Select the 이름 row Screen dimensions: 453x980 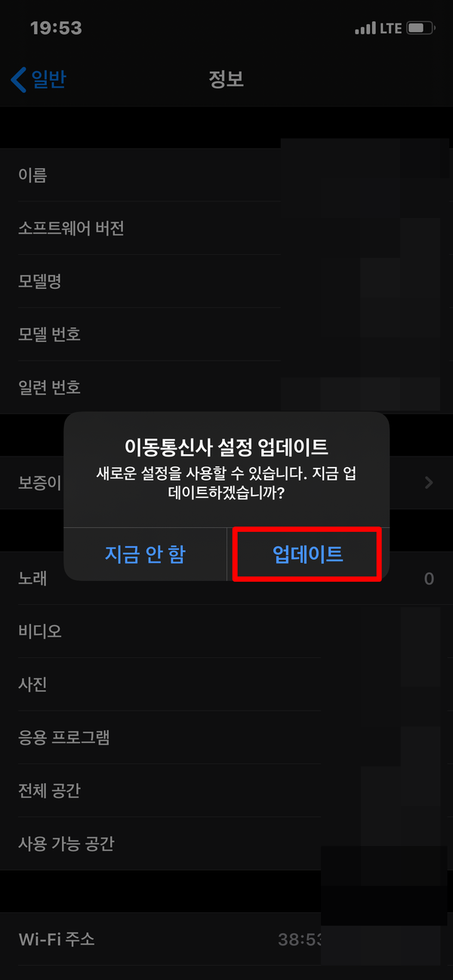pos(226,175)
